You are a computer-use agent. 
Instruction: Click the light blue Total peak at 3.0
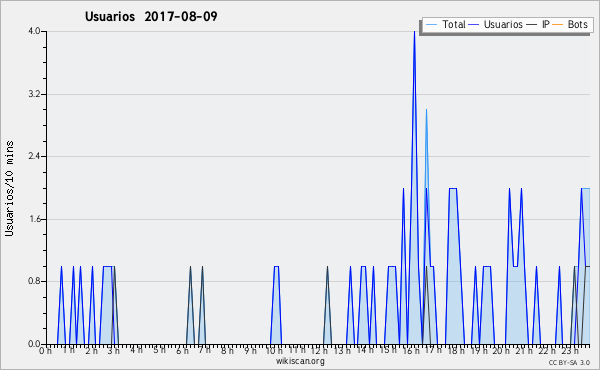click(x=426, y=110)
